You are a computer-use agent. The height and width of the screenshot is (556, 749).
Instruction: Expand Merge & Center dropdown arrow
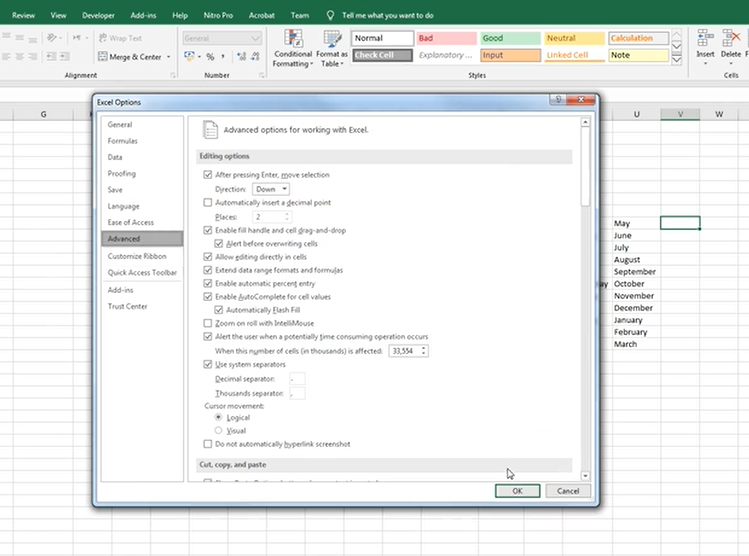(169, 57)
